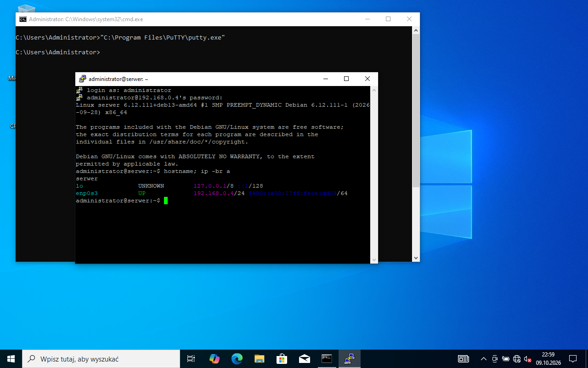The width and height of the screenshot is (588, 368).
Task: Launch Copilot from the taskbar
Action: pos(214,359)
